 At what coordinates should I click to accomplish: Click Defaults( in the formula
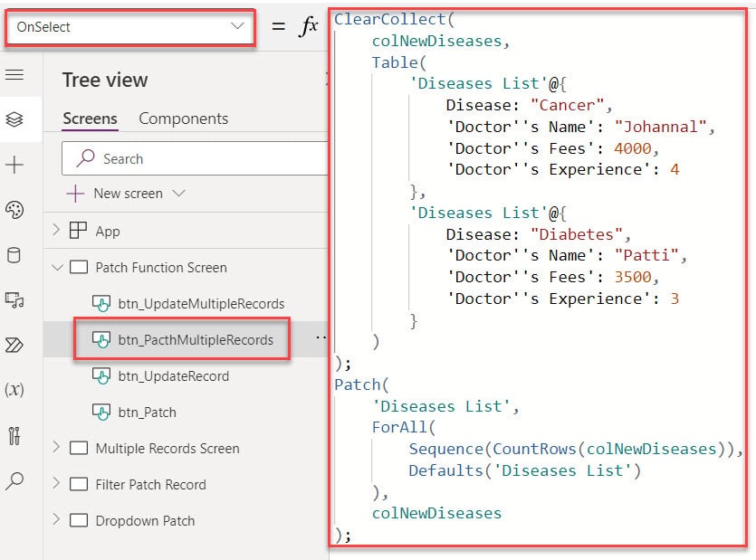pyautogui.click(x=450, y=470)
